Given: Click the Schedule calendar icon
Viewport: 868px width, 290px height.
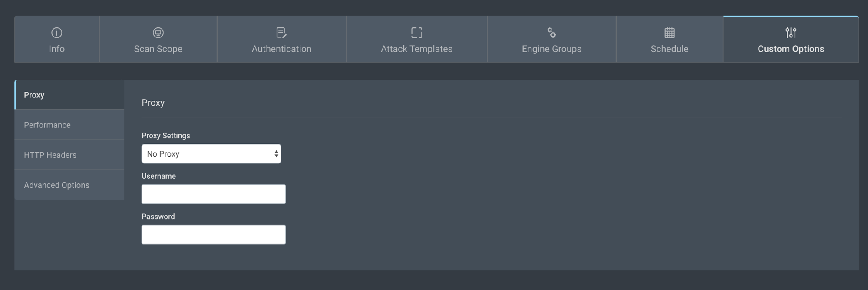Looking at the screenshot, I should [x=670, y=33].
